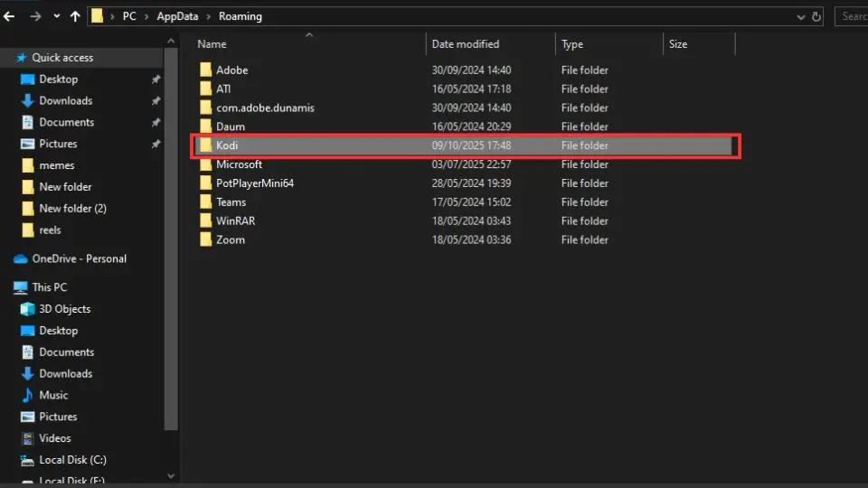The height and width of the screenshot is (488, 868).
Task: Open pinned Pictures under Quick access
Action: pos(58,144)
